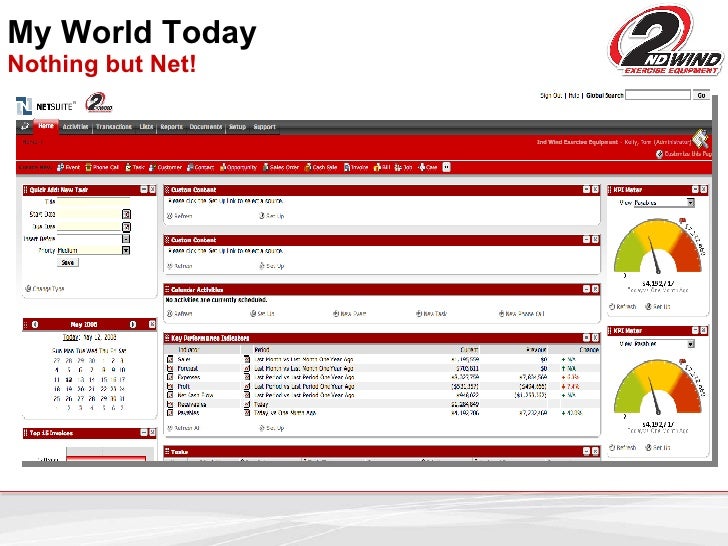
Task: Open the Start Date calendar picker icon
Action: (x=126, y=214)
